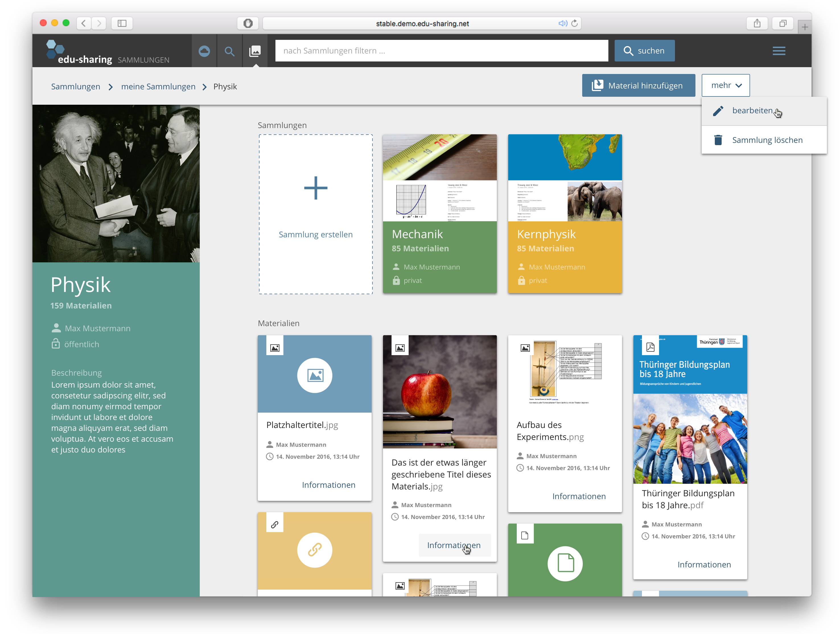Click the Safari forward arrow
840x634 pixels.
click(99, 23)
